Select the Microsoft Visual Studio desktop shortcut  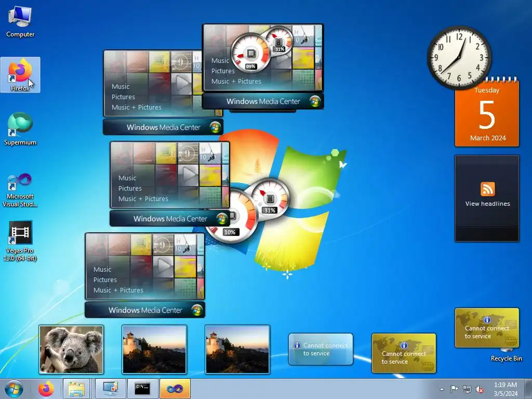click(20, 190)
